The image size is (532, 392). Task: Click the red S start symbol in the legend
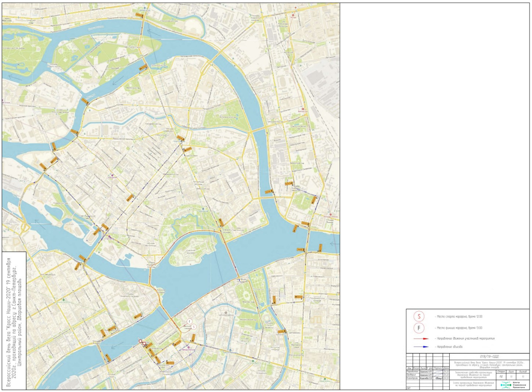click(419, 316)
